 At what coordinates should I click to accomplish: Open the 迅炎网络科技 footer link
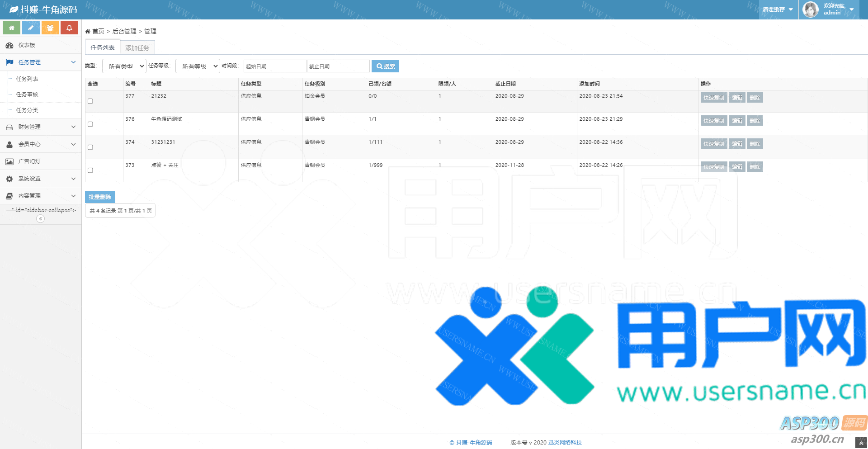pyautogui.click(x=565, y=443)
